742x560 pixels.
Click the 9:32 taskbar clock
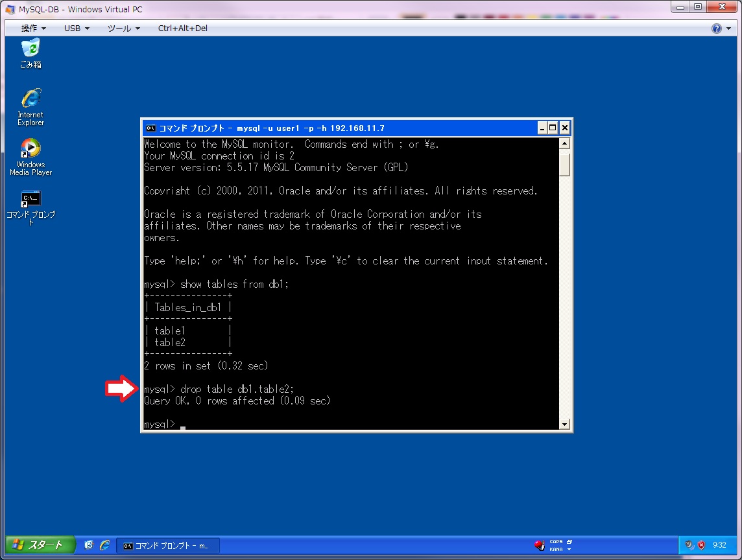click(719, 545)
